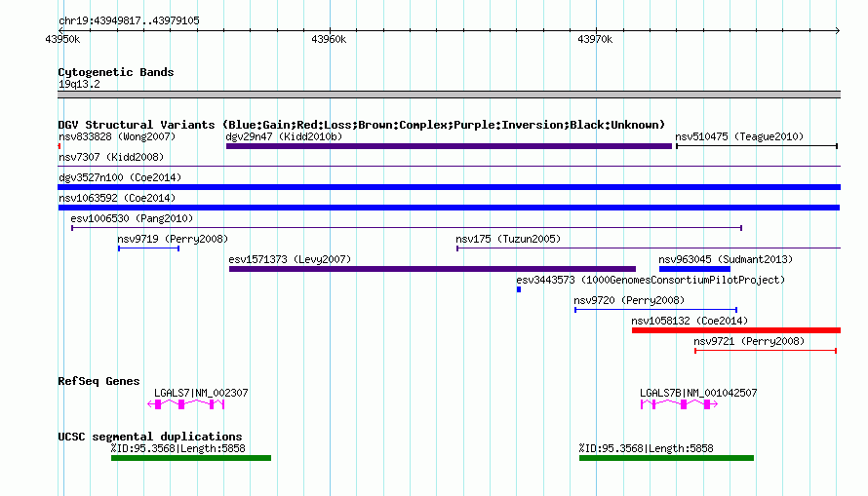Select the nsv1063592 (Coe2014) variant label

click(x=117, y=198)
